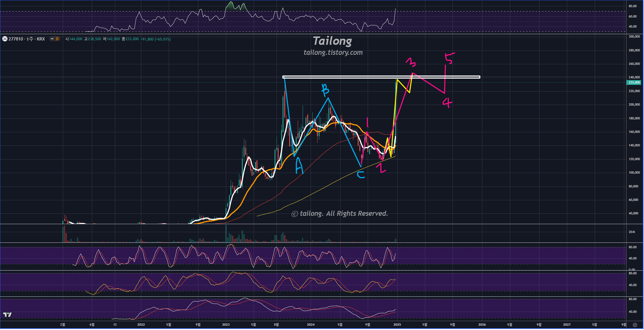Click the TradingView logo at bottom-left
The image size is (644, 330).
[7, 315]
